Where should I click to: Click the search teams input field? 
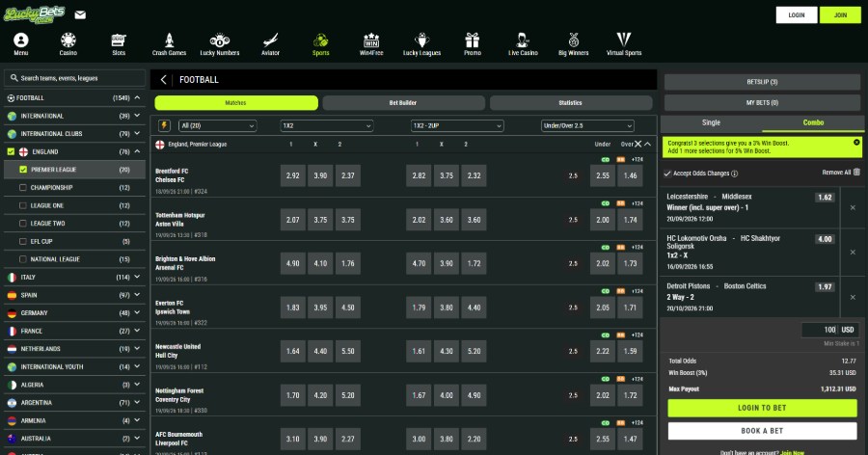74,78
